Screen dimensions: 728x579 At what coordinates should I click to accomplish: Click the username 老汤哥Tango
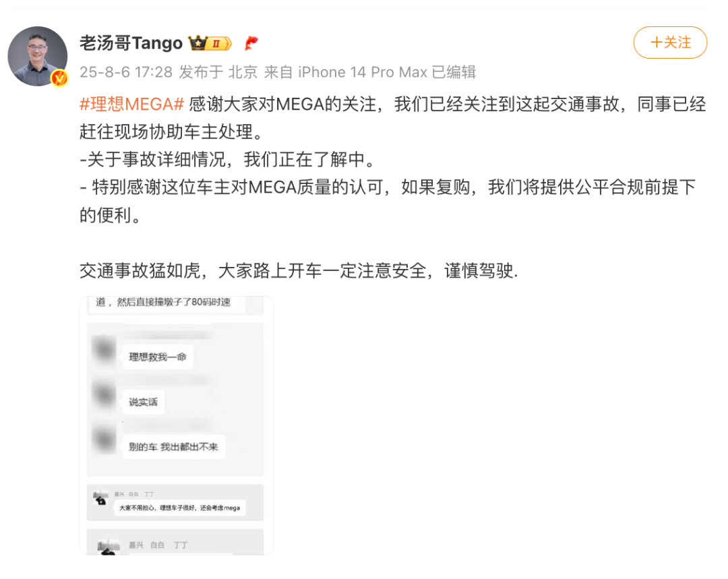click(x=131, y=43)
